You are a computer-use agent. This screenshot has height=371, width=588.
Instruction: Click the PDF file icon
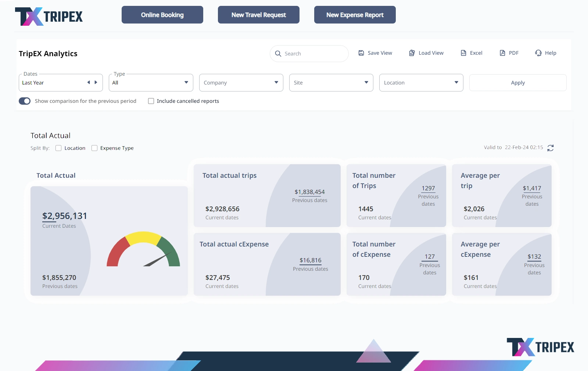[502, 53]
